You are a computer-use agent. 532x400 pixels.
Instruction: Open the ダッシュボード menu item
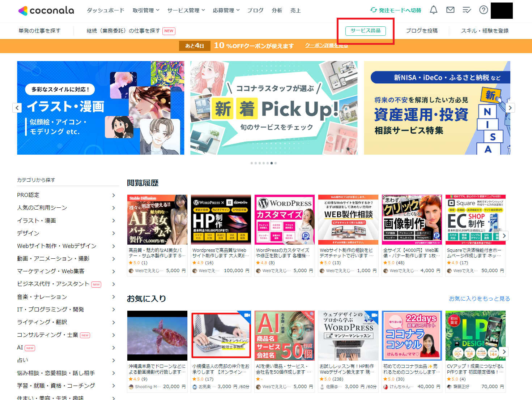[106, 10]
